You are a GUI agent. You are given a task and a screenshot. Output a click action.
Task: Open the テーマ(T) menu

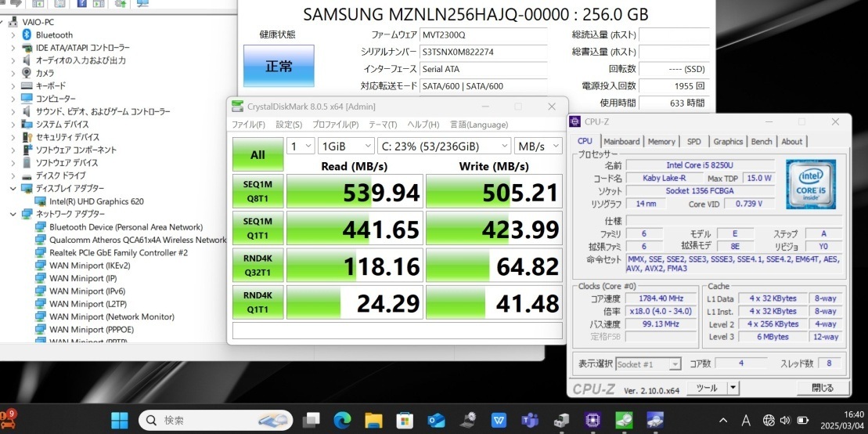click(383, 125)
